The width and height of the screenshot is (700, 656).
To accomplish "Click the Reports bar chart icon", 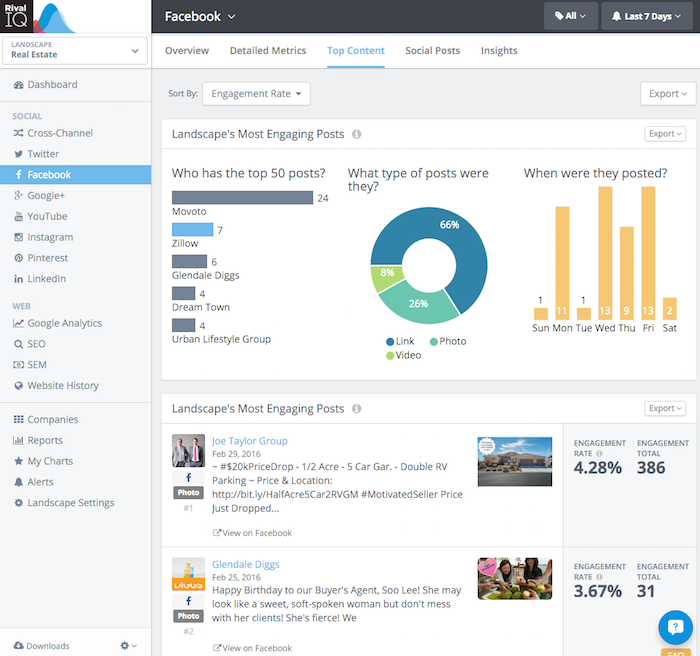I will pyautogui.click(x=18, y=440).
